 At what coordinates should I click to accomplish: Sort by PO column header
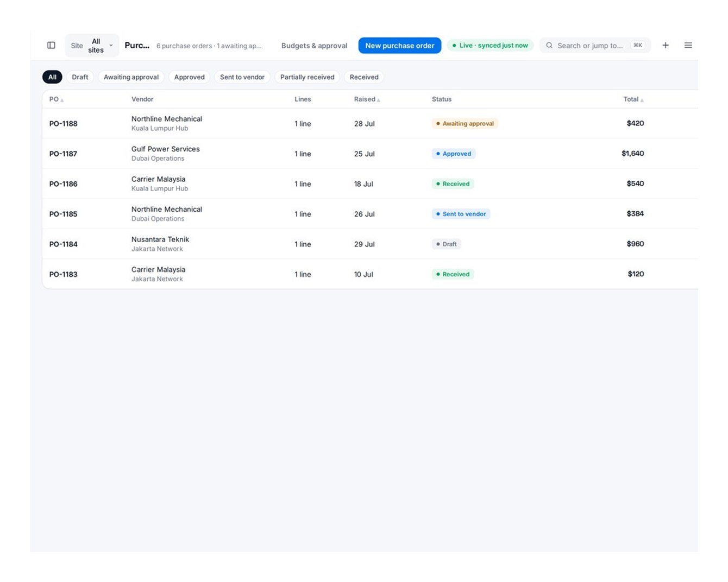57,99
